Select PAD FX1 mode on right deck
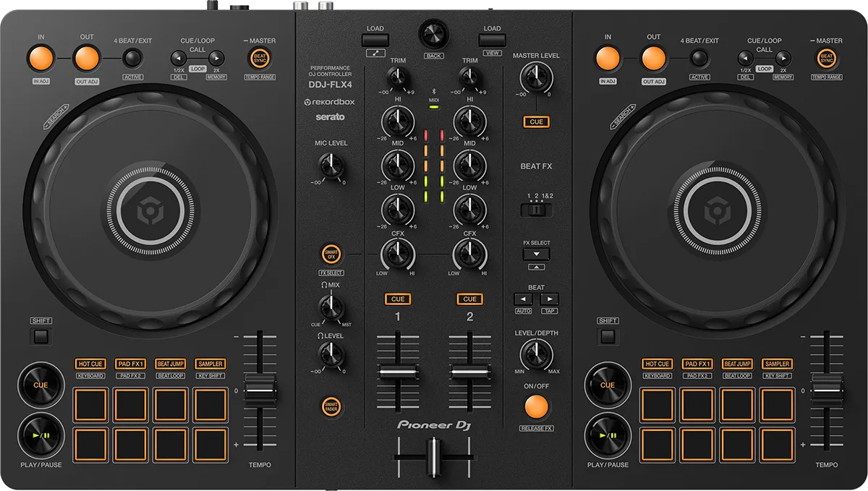Viewport: 868px width, 491px height. coord(698,364)
